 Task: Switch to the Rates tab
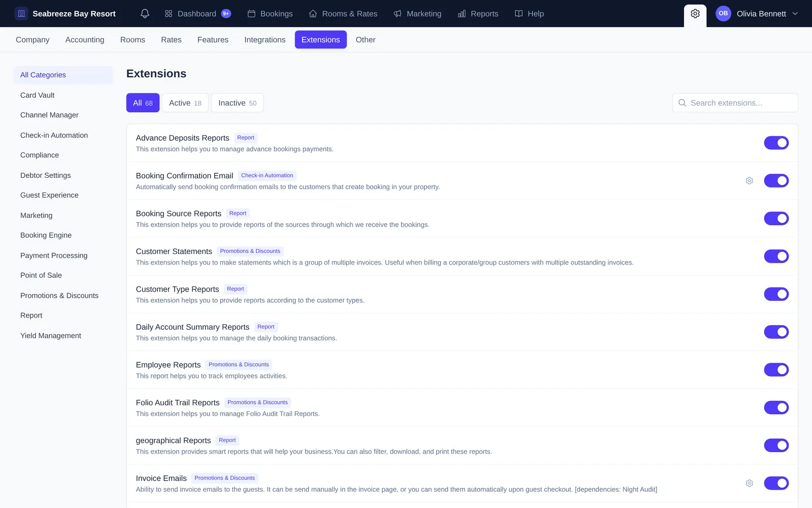pos(171,40)
